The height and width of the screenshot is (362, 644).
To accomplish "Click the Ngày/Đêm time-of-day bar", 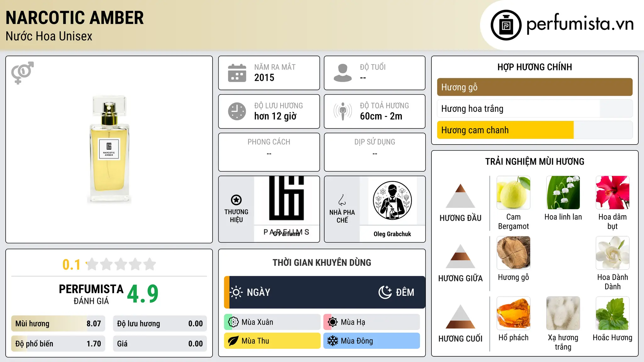I will tap(325, 292).
